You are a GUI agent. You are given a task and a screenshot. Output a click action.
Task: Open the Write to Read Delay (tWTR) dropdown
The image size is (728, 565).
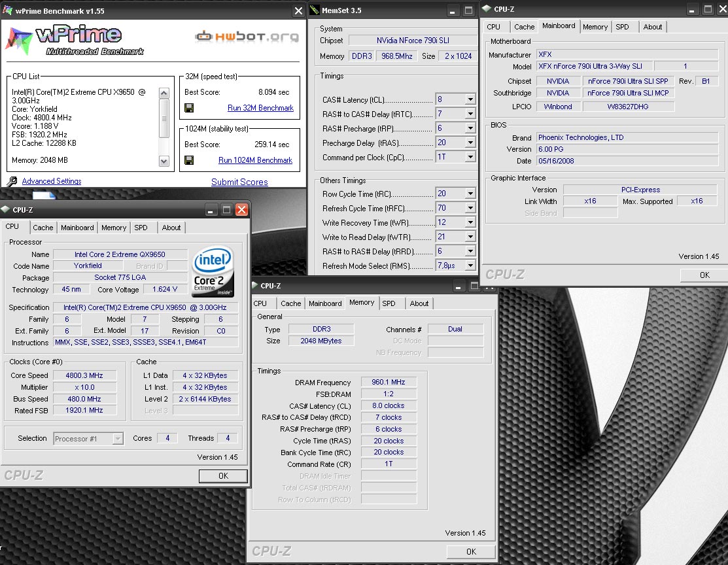[x=470, y=237]
